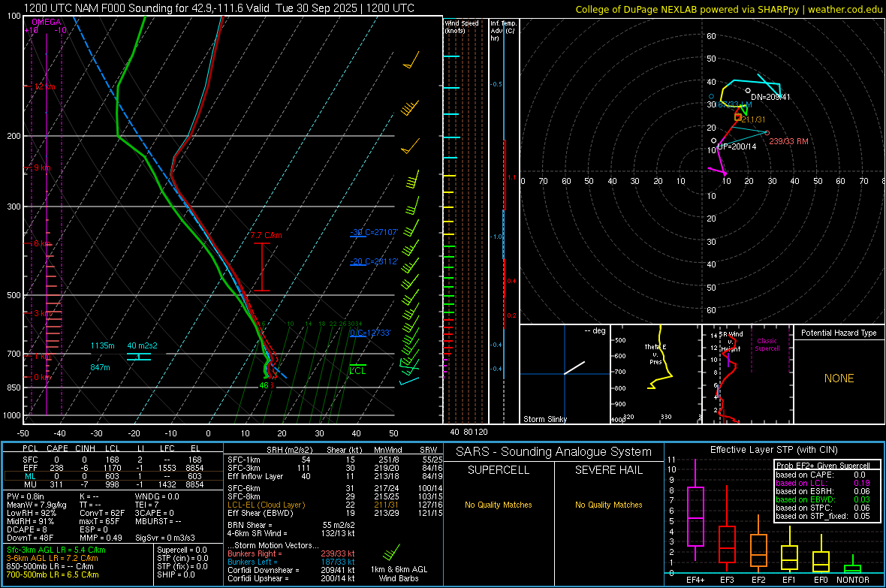Click SigSvr = 0 m3/s3
Image resolution: width=886 pixels, height=588 pixels.
pyautogui.click(x=165, y=538)
